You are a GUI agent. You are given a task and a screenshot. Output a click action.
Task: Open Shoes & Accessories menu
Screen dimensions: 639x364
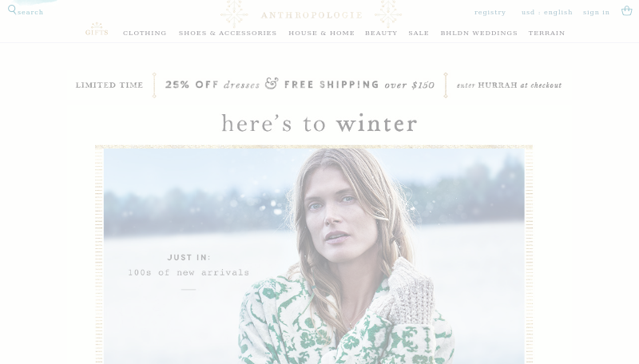click(228, 33)
